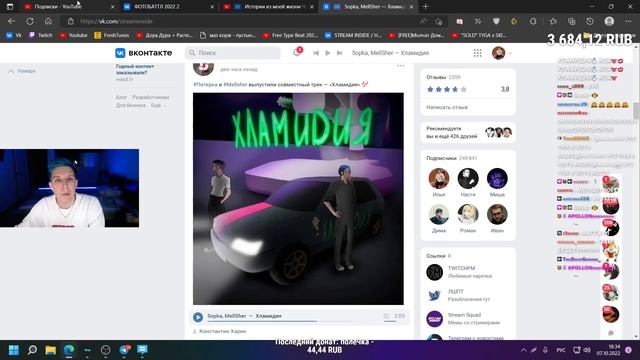Click the #Пятерка hashtag

pyautogui.click(x=205, y=84)
